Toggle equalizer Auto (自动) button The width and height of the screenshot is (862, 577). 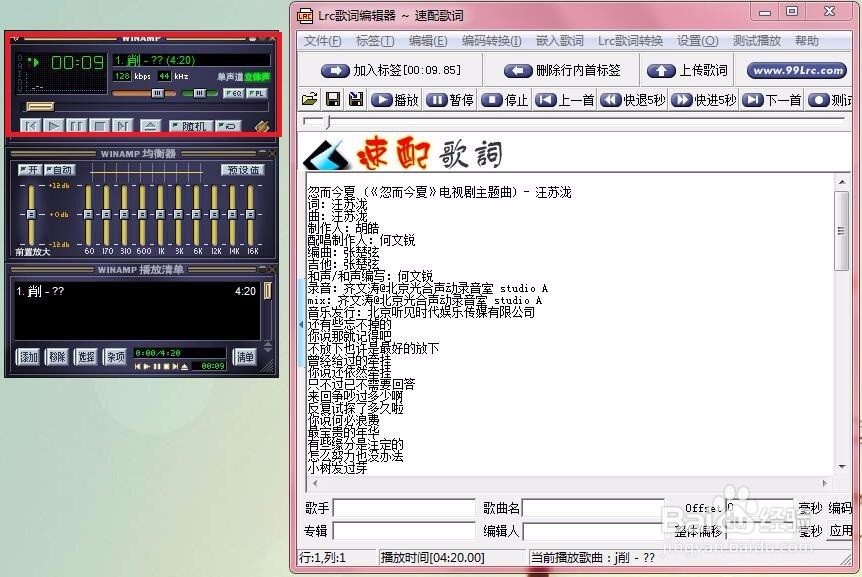pyautogui.click(x=59, y=170)
